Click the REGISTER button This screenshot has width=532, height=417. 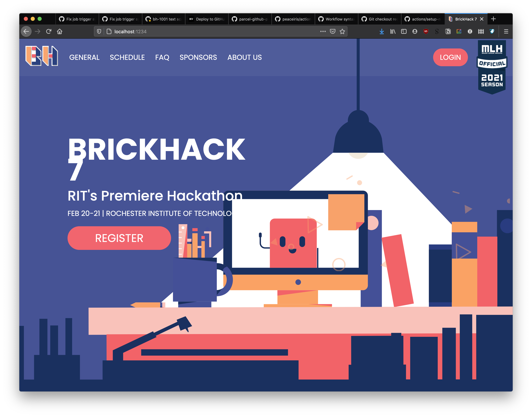(119, 238)
